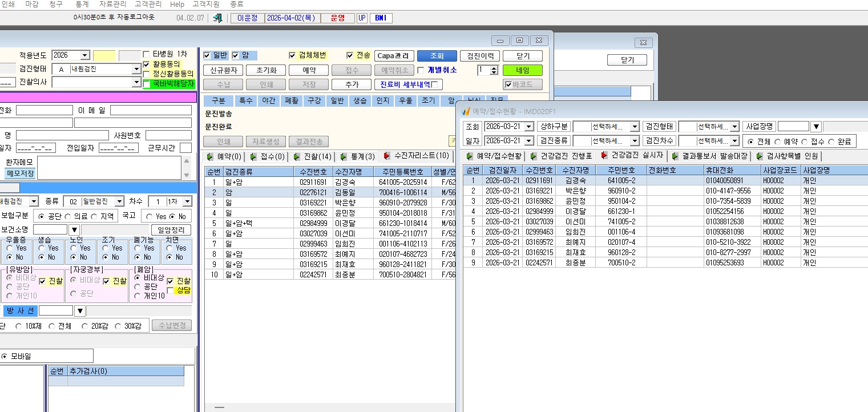Screen dimensions: 868x412
Task: Expand the 사업장명 black arrow dropdown
Action: tap(816, 127)
